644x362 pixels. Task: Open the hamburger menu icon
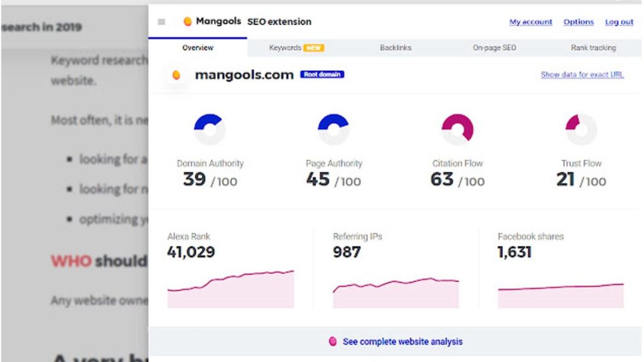coord(162,22)
